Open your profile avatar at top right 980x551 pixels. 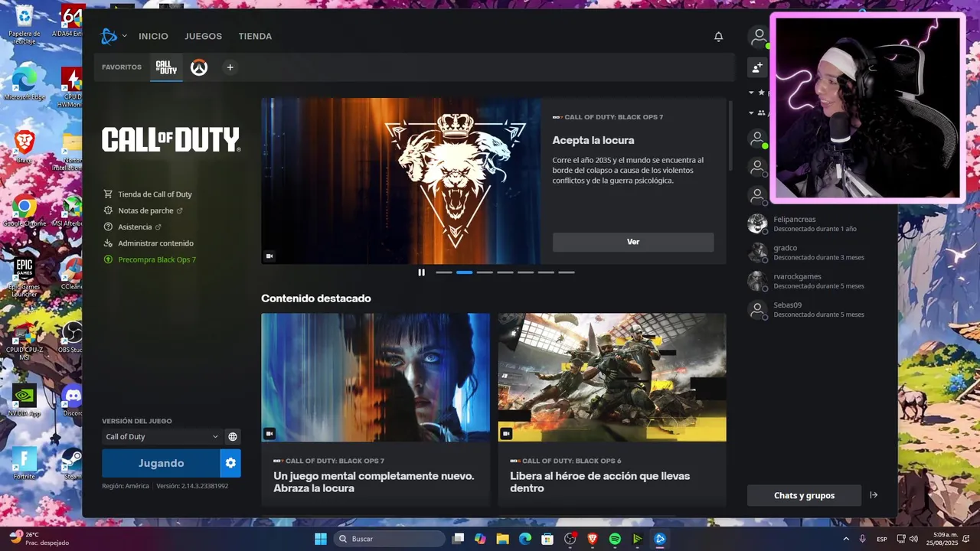tap(758, 36)
